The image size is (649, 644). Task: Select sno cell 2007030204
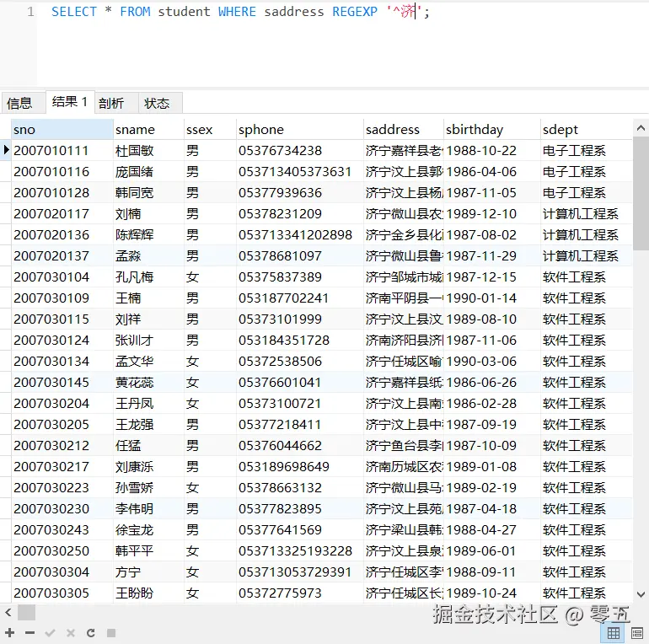point(62,404)
